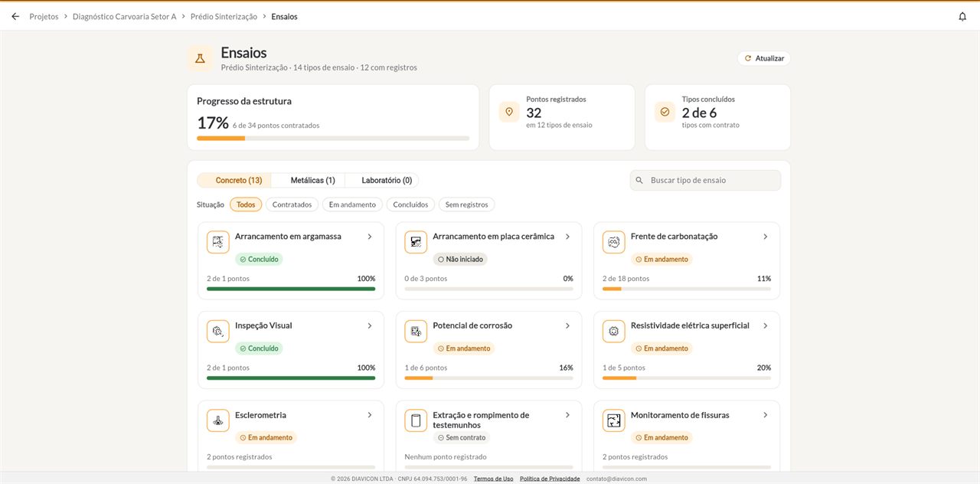Click the '1 de 5 pontos' text

(x=624, y=368)
